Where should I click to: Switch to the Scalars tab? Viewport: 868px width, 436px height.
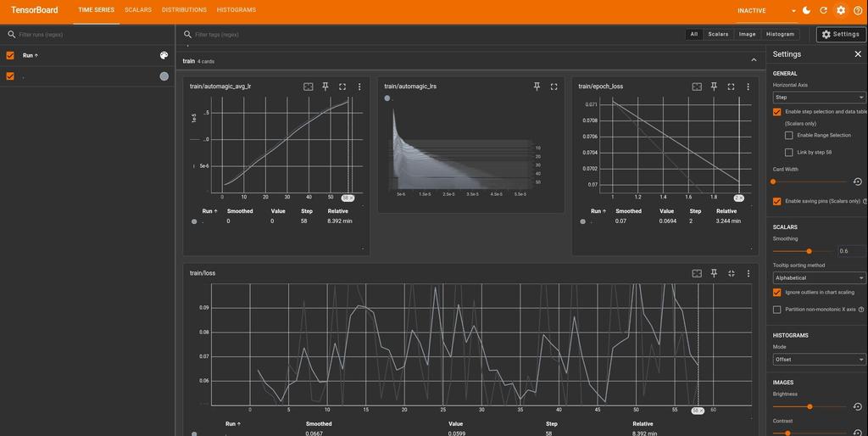point(137,10)
